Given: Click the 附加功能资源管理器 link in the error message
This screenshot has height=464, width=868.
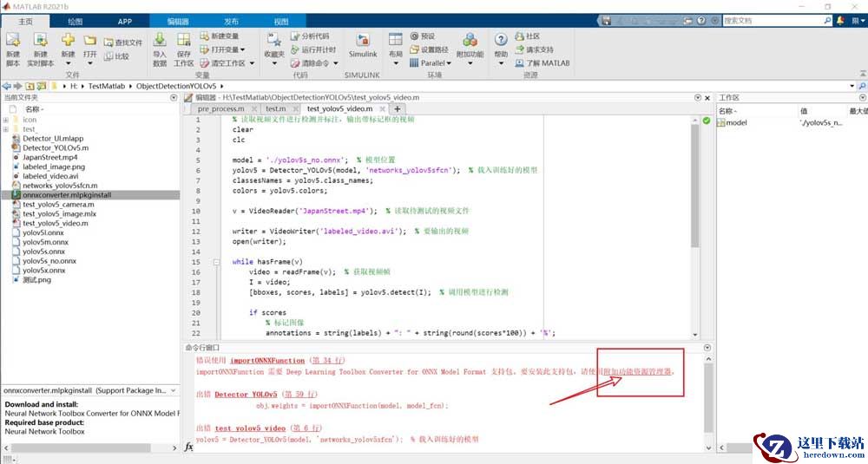Looking at the screenshot, I should click(638, 372).
